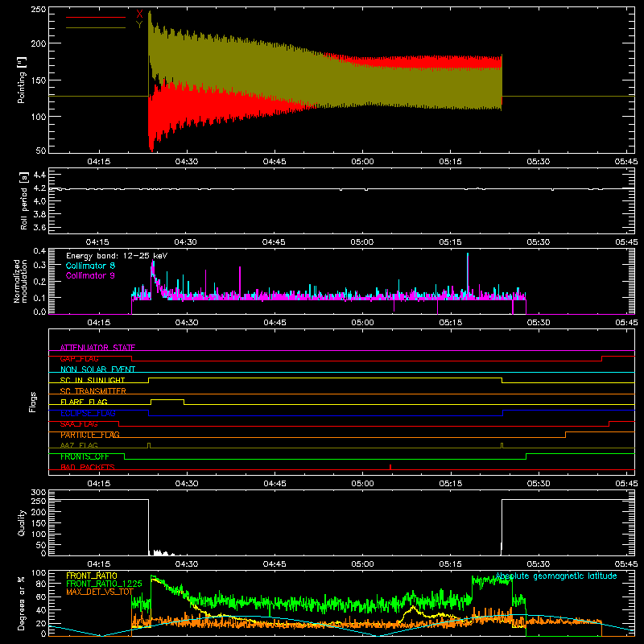Screen dimensions: 644x644
Task: Click the green FRONT_RATIO_1225 legend entry
Action: 104,584
